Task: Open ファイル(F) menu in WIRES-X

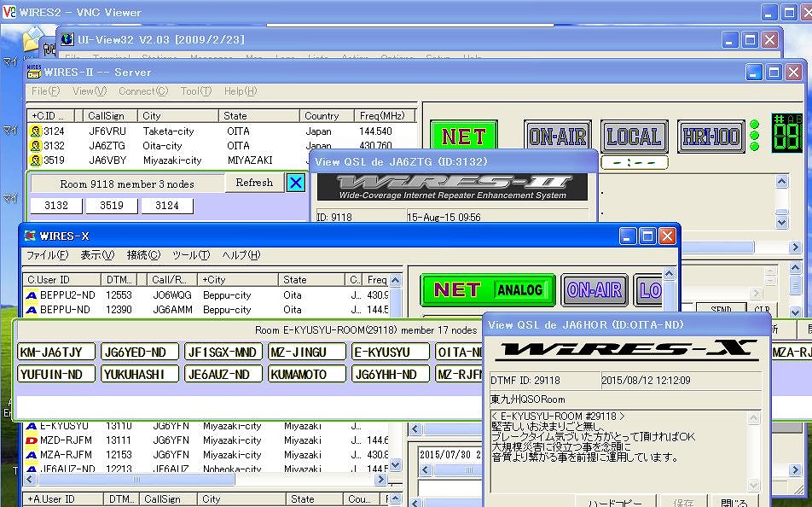Action: (x=47, y=255)
